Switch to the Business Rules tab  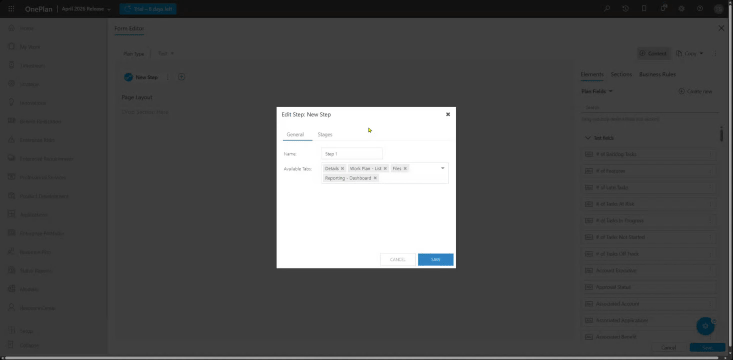657,74
